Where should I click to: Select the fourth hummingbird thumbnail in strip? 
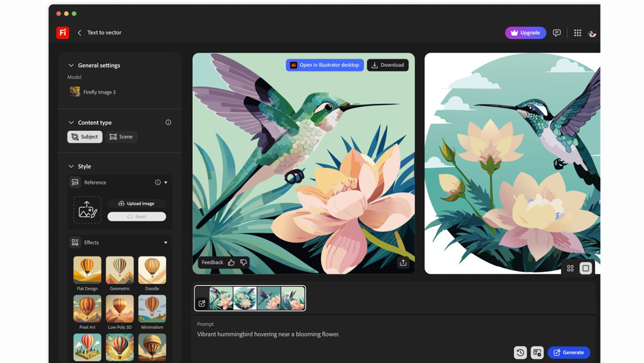pos(293,298)
